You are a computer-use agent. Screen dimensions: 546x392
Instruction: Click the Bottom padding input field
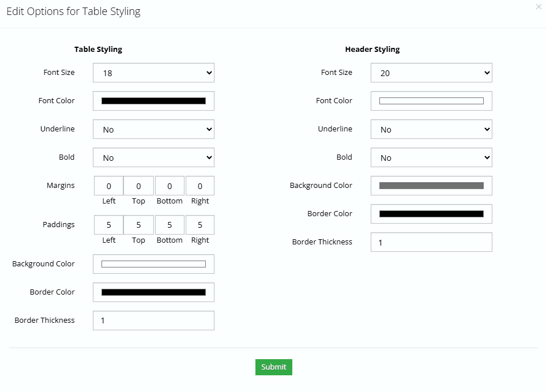(x=170, y=225)
